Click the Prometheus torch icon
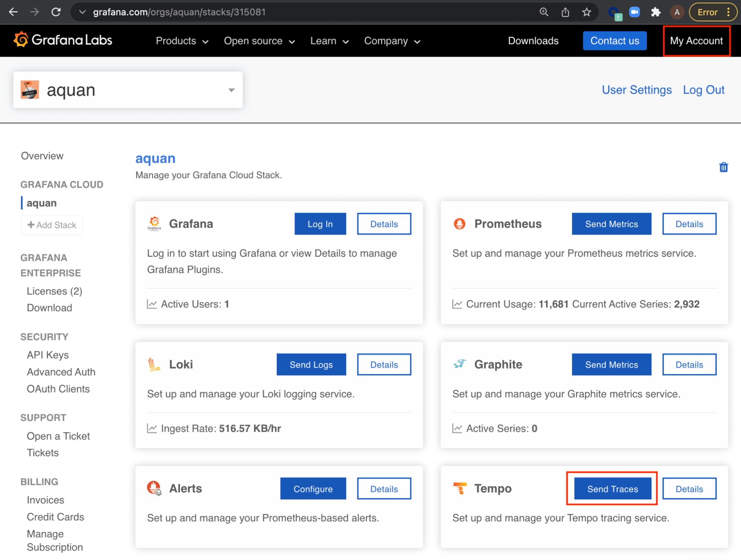The height and width of the screenshot is (560, 741). 460,223
